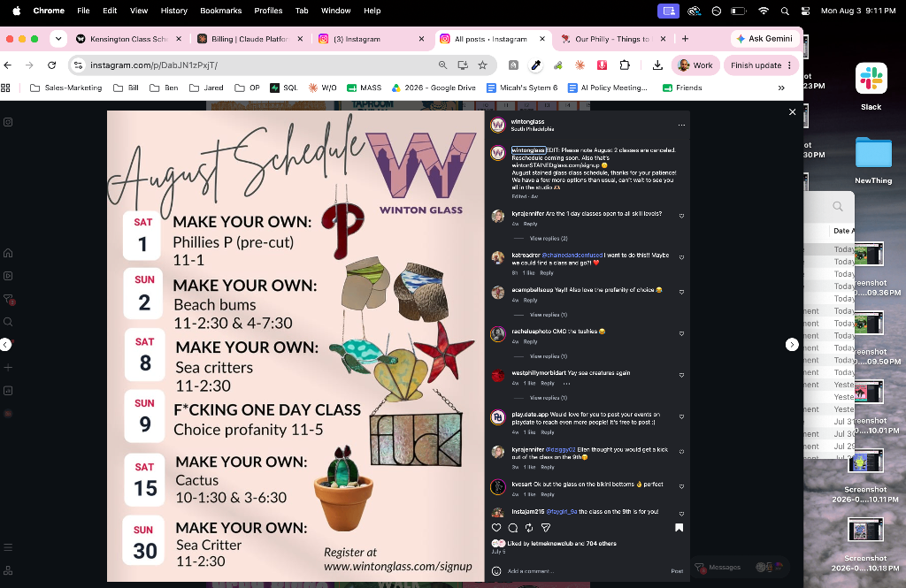Reload the Instagram page
906x588 pixels.
point(52,65)
